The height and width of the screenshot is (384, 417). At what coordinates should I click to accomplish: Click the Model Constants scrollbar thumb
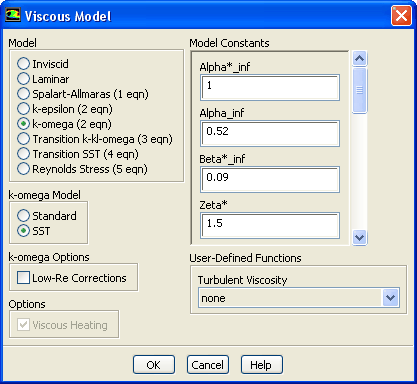359,90
